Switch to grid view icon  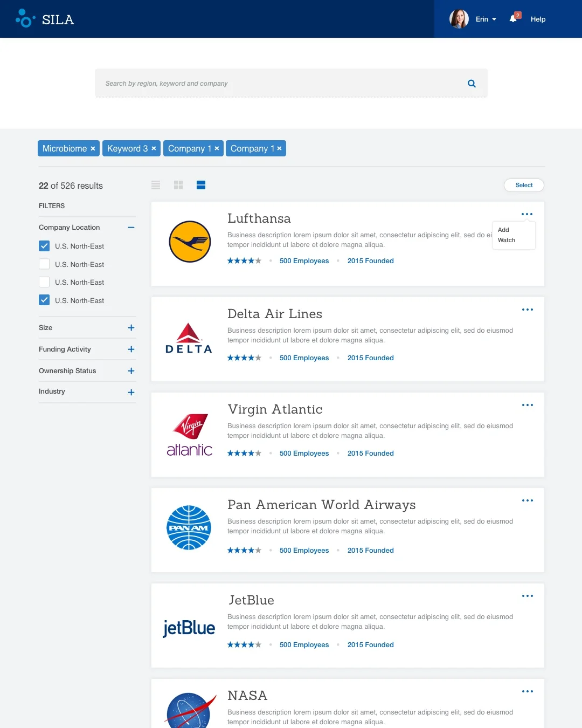[x=178, y=185]
